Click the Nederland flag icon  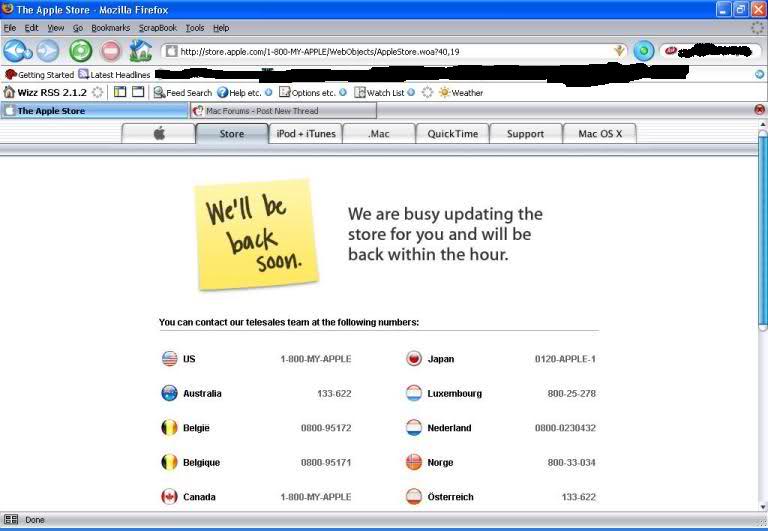(414, 427)
